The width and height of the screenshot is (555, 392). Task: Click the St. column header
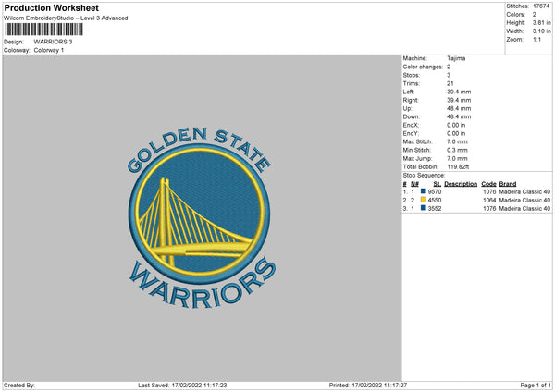[x=438, y=184]
